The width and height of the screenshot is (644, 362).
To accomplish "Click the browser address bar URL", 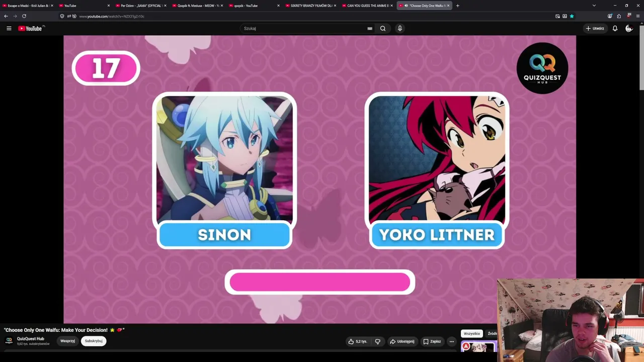I will (112, 16).
